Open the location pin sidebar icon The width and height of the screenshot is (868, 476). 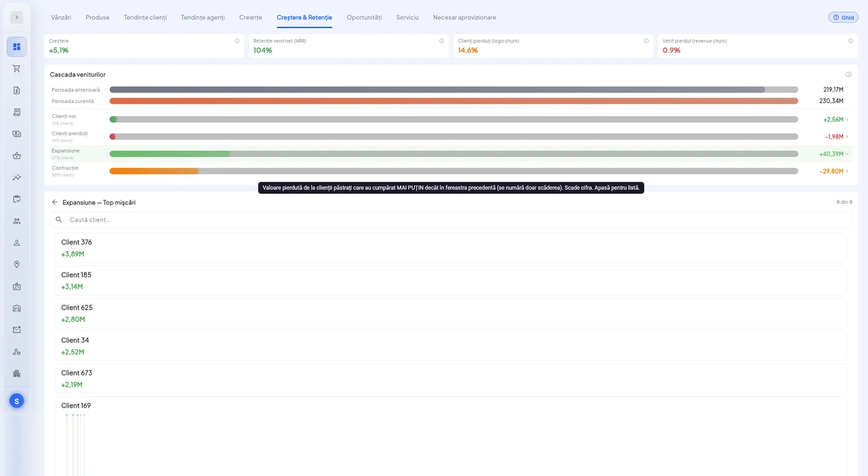[x=17, y=264]
